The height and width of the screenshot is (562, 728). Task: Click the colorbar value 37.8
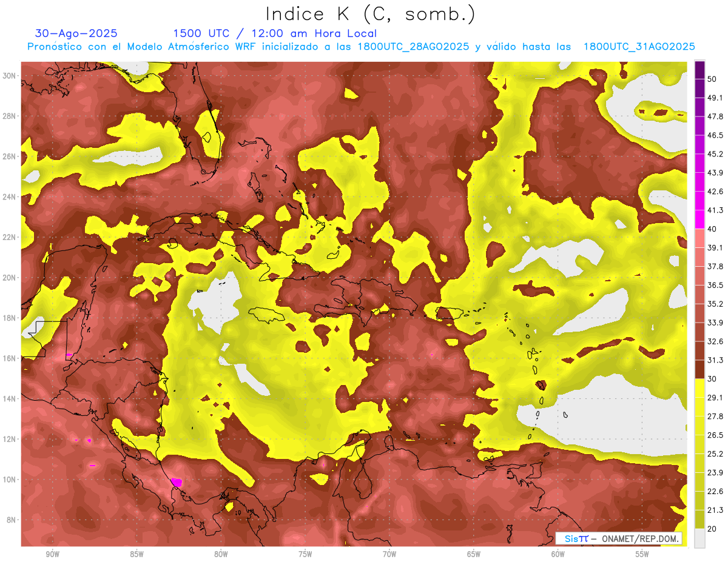pos(715,267)
